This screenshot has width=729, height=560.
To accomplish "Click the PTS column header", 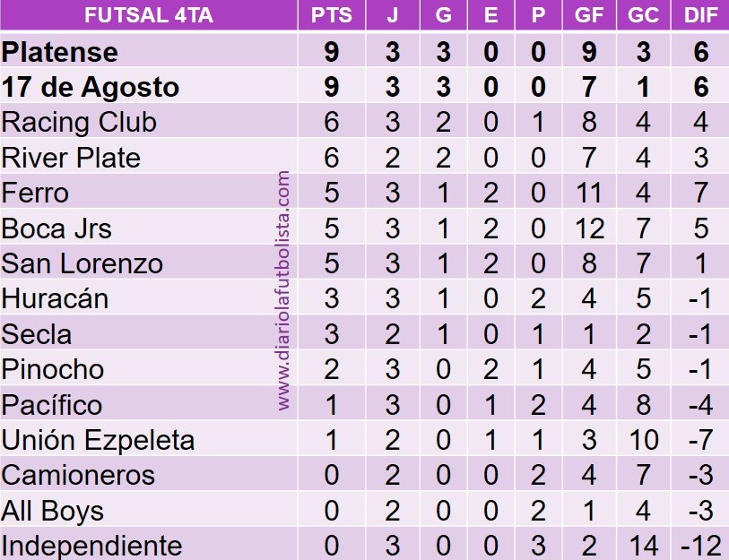I will (331, 16).
